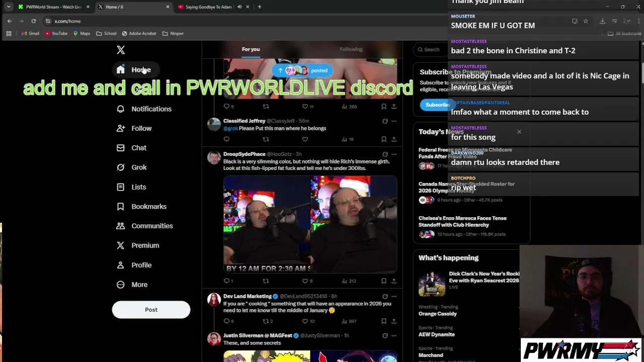This screenshot has width=644, height=362.
Task: Close the Home / X browser tab
Action: point(168,7)
